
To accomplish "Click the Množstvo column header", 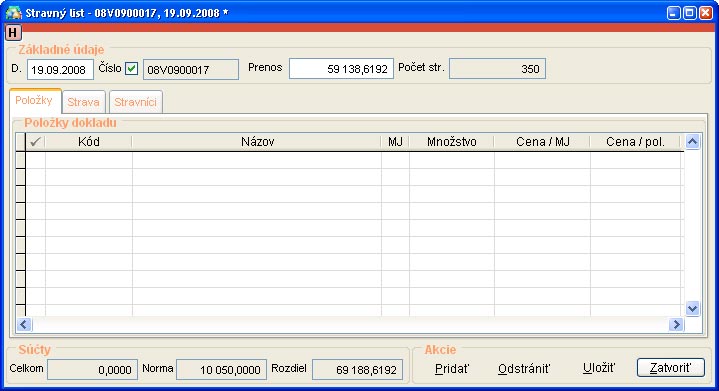I will [452, 142].
